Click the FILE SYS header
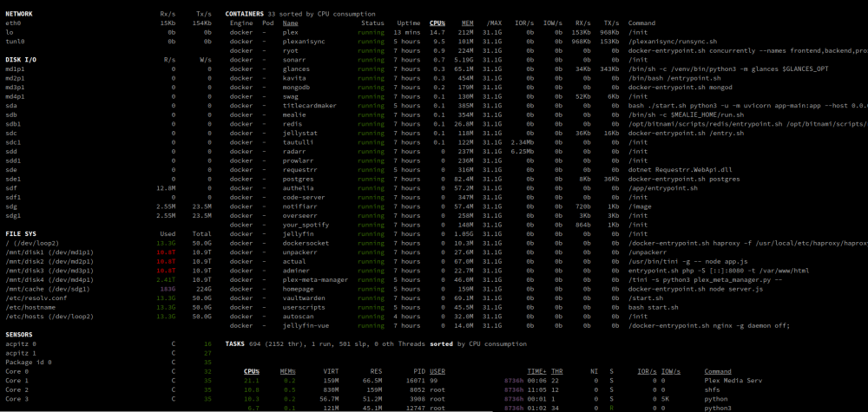 (x=21, y=234)
